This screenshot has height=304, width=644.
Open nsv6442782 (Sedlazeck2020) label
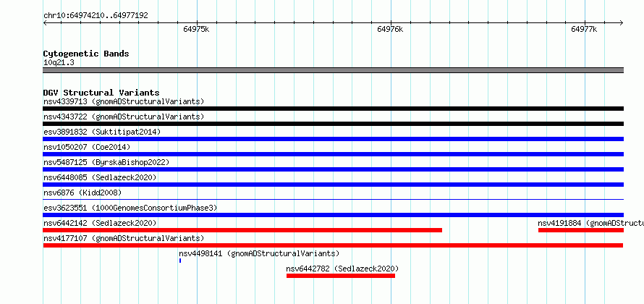[342, 269]
